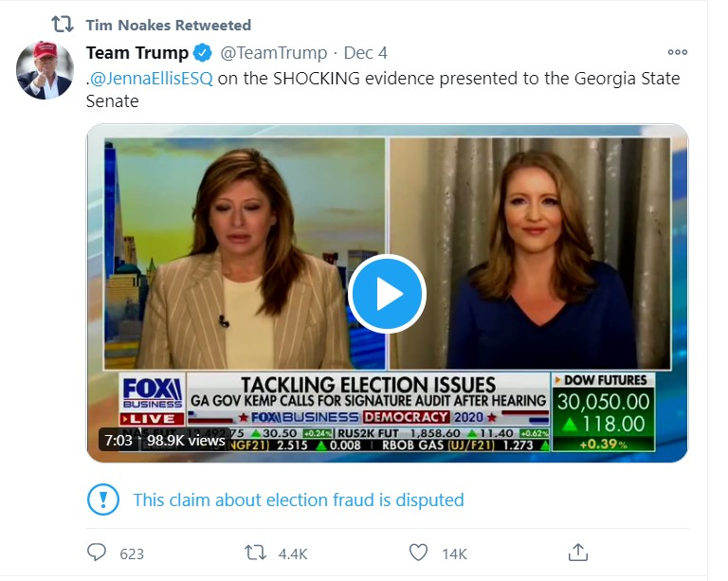The image size is (728, 581).
Task: Click the disputed claim exclamation icon
Action: point(103,499)
